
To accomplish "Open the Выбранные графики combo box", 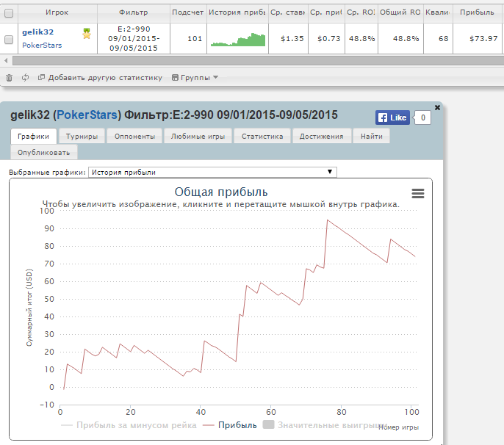I will 212,173.
